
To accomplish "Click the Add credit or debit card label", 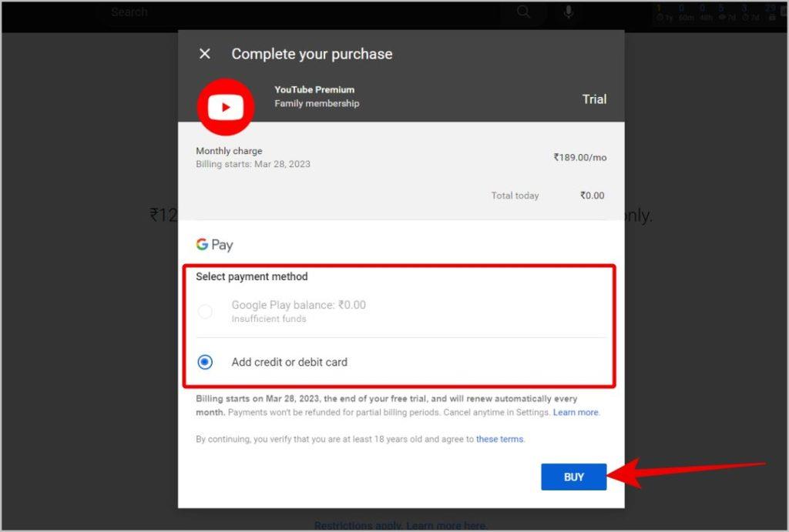I will (290, 362).
